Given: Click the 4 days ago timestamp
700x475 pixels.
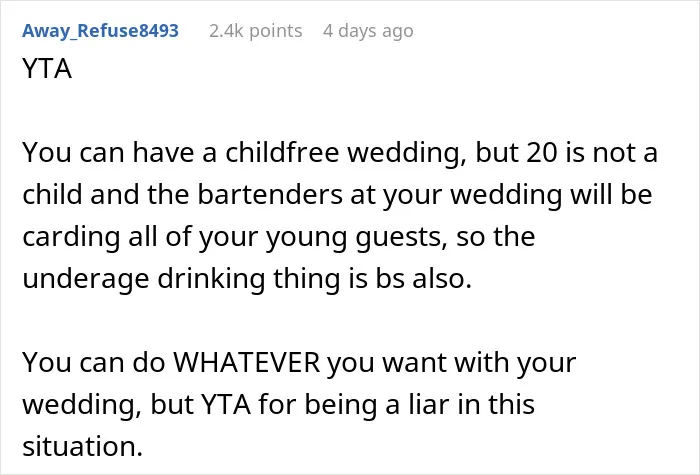Looking at the screenshot, I should pyautogui.click(x=368, y=31).
